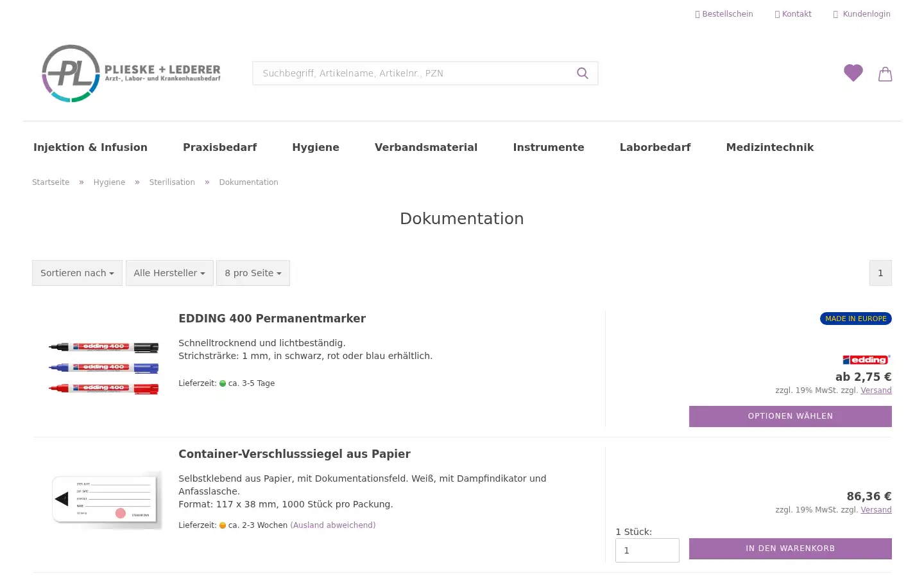Image resolution: width=924 pixels, height=578 pixels.
Task: Go to Startseite breadcrumb
Action: 51,182
